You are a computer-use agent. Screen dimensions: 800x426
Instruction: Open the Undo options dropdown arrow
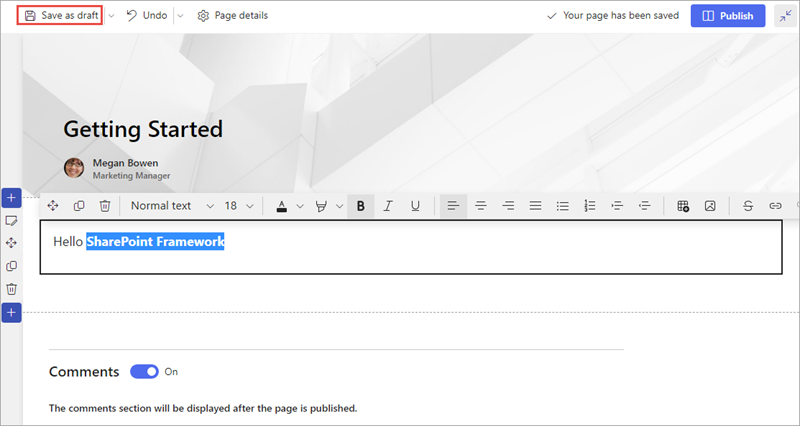[x=180, y=16]
